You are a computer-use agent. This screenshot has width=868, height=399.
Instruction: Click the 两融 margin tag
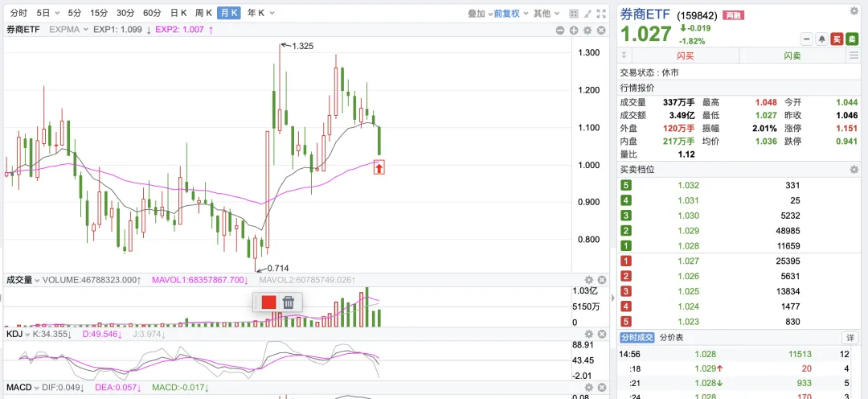click(x=732, y=15)
